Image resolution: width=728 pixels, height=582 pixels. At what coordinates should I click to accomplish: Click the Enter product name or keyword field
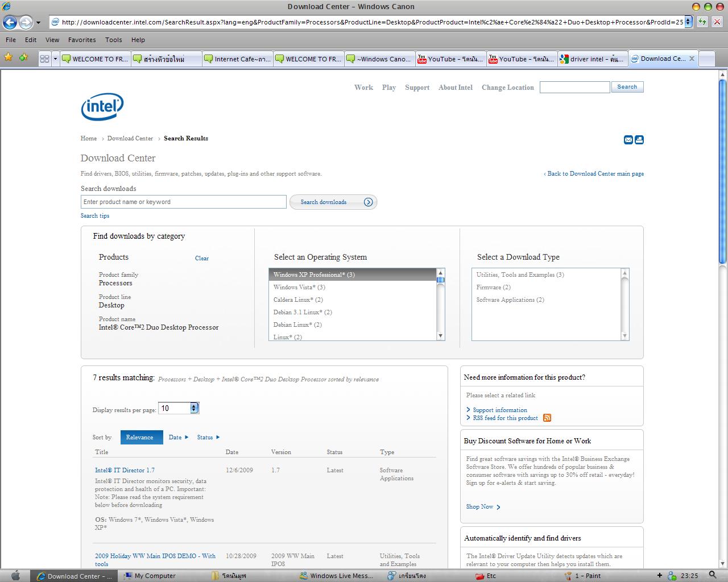point(184,202)
